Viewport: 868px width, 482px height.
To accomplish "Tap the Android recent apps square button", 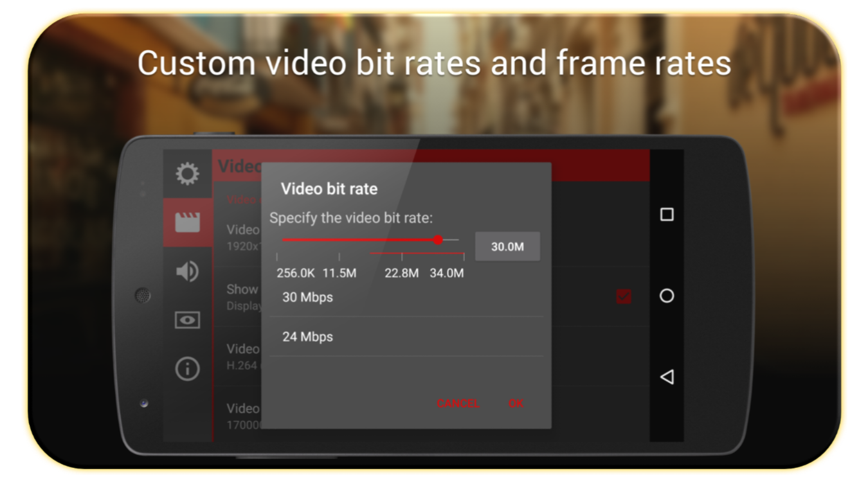I will (667, 215).
